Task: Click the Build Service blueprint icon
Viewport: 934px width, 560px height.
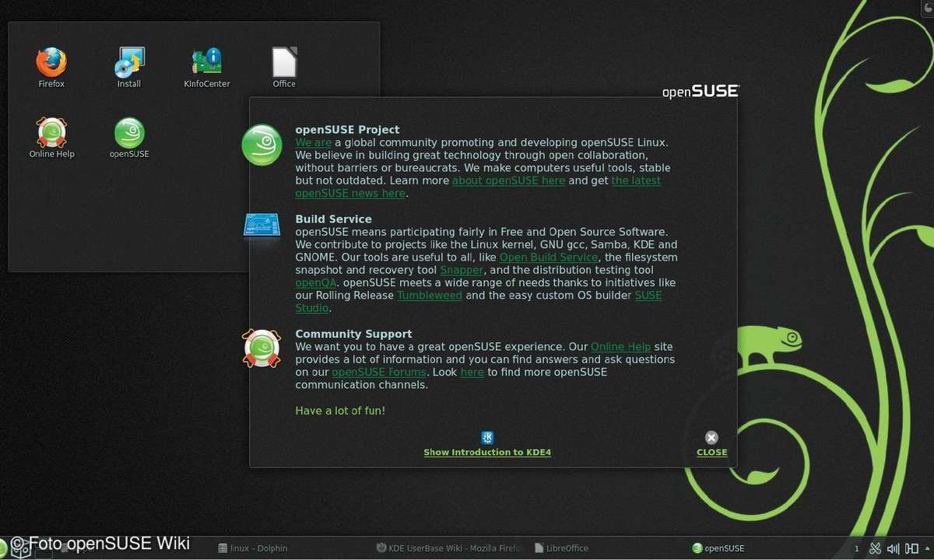Action: click(x=262, y=226)
